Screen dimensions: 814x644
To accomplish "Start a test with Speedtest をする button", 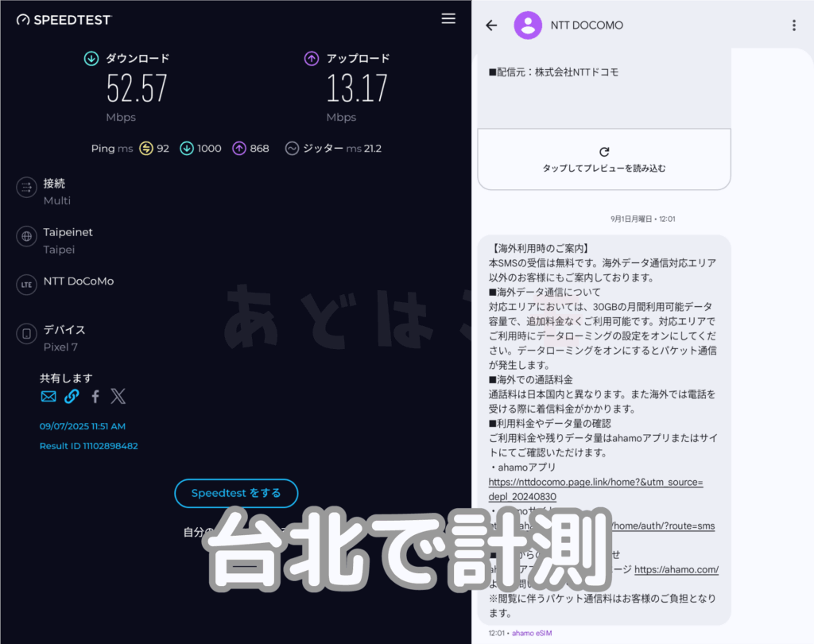I will click(236, 494).
